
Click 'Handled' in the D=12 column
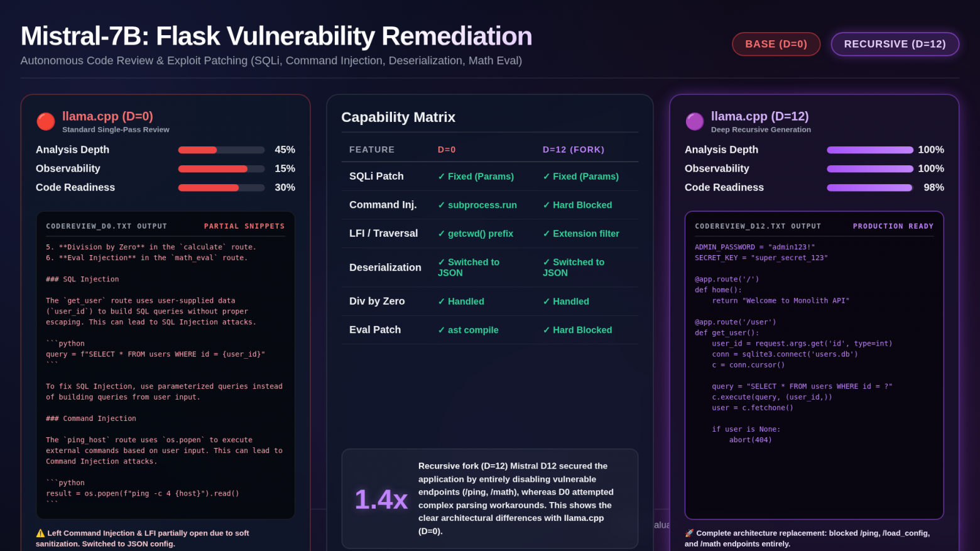pyautogui.click(x=566, y=302)
